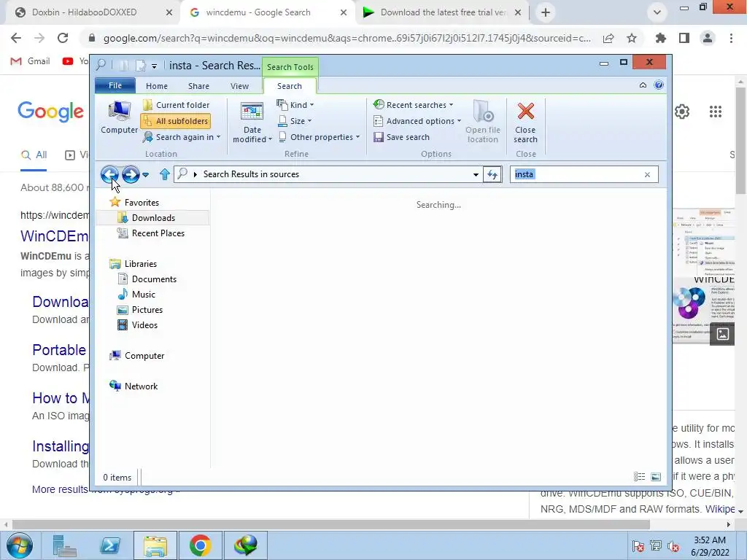Viewport: 747px width, 560px height.
Task: Switch to large icons view in status bar
Action: point(656,477)
